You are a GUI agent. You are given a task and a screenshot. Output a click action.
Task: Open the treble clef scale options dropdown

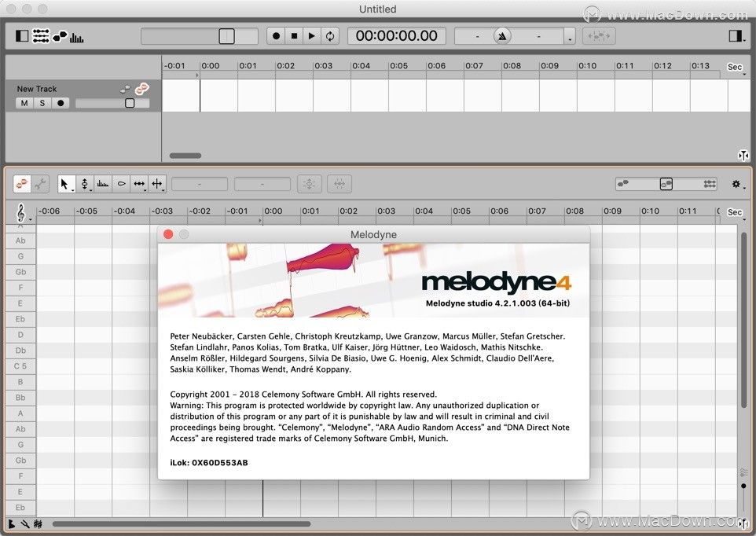pos(23,212)
